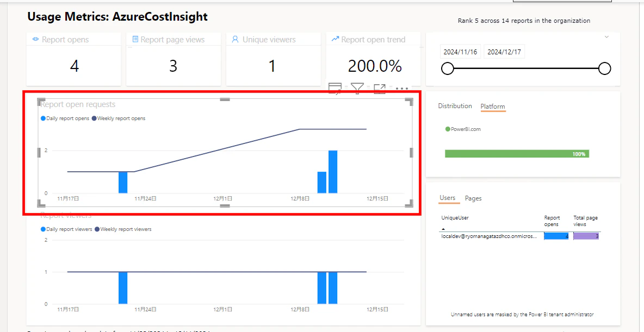Click the Daily report opens legend item

(x=65, y=118)
